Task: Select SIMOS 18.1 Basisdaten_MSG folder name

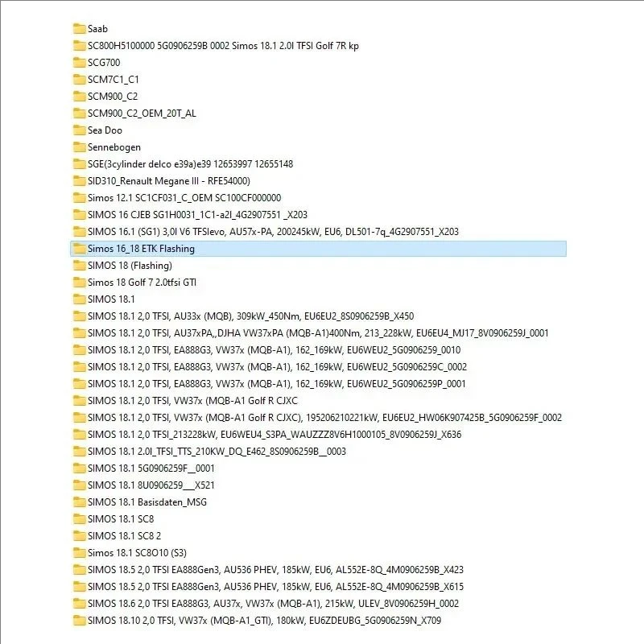Action: [x=147, y=502]
